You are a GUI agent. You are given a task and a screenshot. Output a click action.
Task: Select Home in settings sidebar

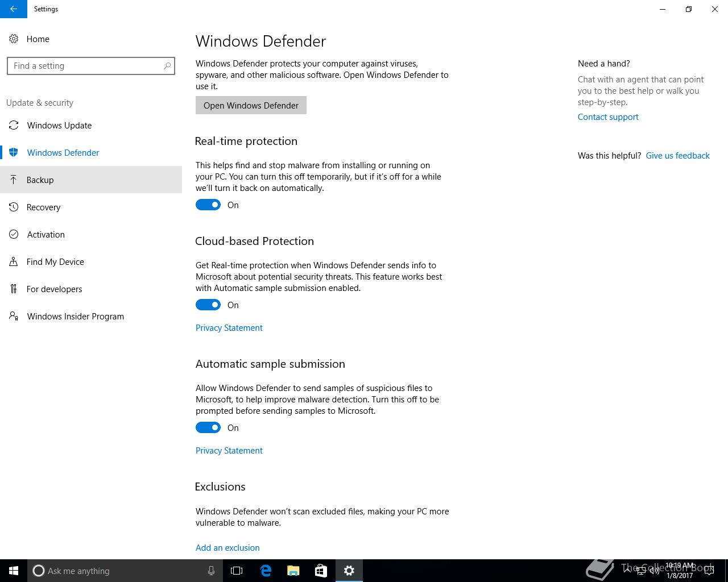(91, 39)
